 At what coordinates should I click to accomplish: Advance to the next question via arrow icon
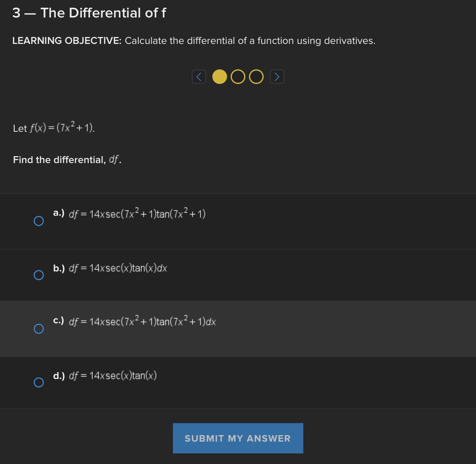[x=277, y=76]
